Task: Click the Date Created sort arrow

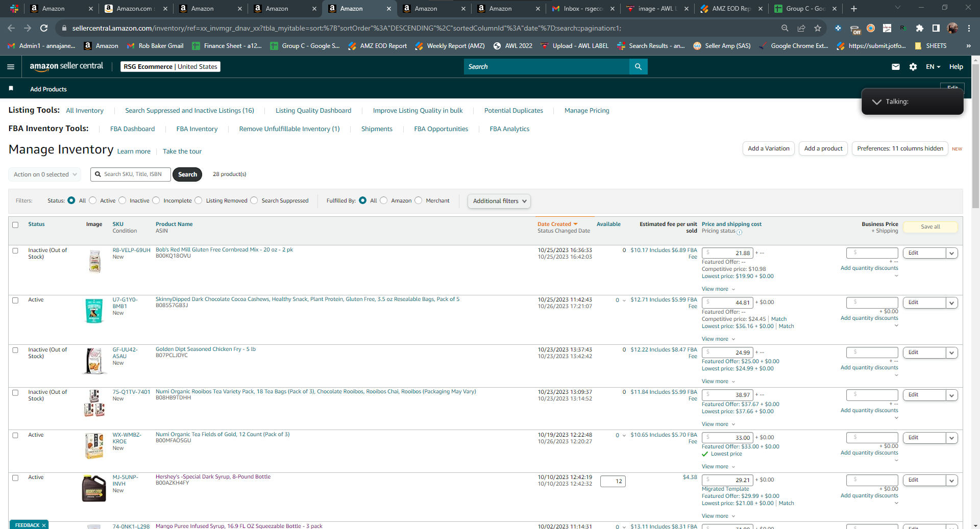Action: tap(576, 224)
